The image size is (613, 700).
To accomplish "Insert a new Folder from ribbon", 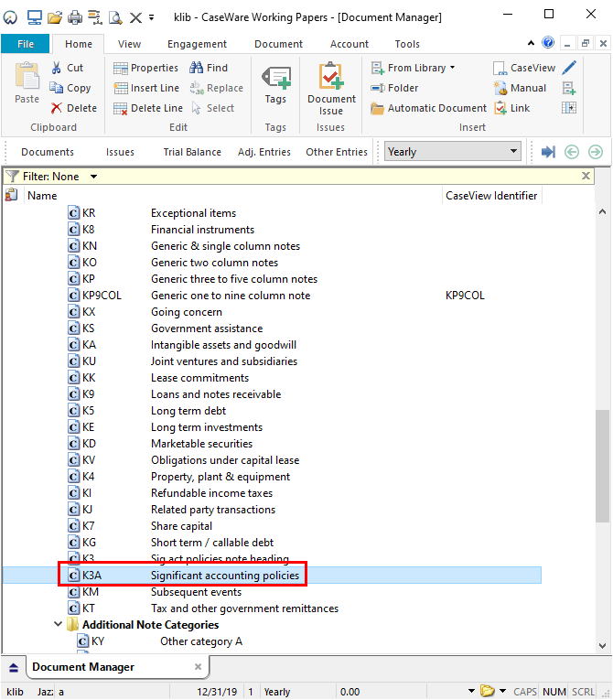I will [394, 88].
